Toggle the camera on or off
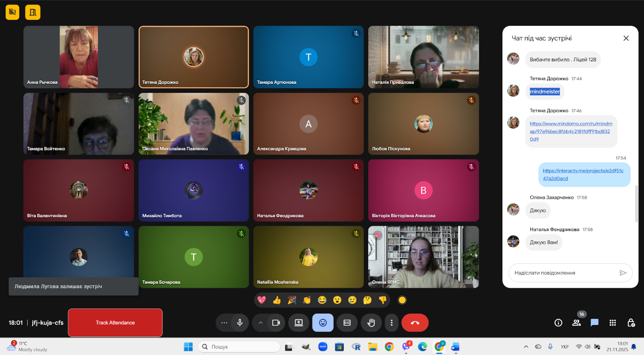The image size is (644, 355). point(276,323)
